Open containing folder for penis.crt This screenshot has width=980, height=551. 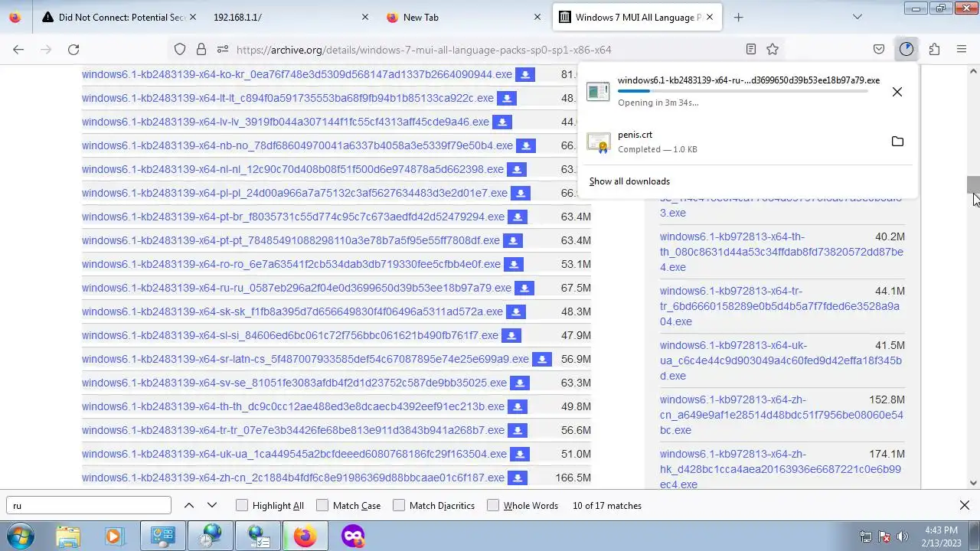897,142
